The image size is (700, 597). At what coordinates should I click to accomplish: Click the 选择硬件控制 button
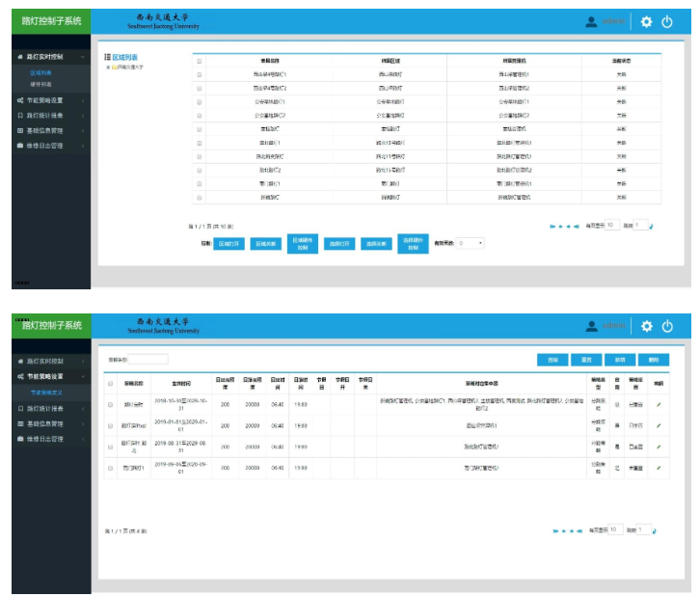[413, 244]
